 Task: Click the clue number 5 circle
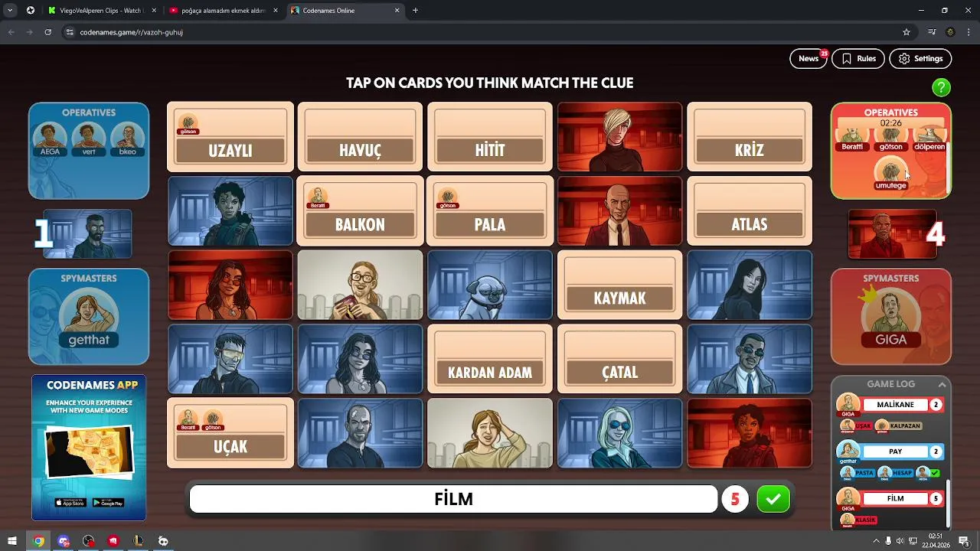point(735,500)
